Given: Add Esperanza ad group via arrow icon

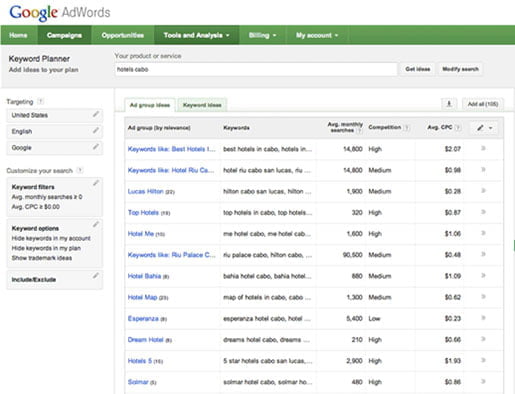Looking at the screenshot, I should pos(483,318).
